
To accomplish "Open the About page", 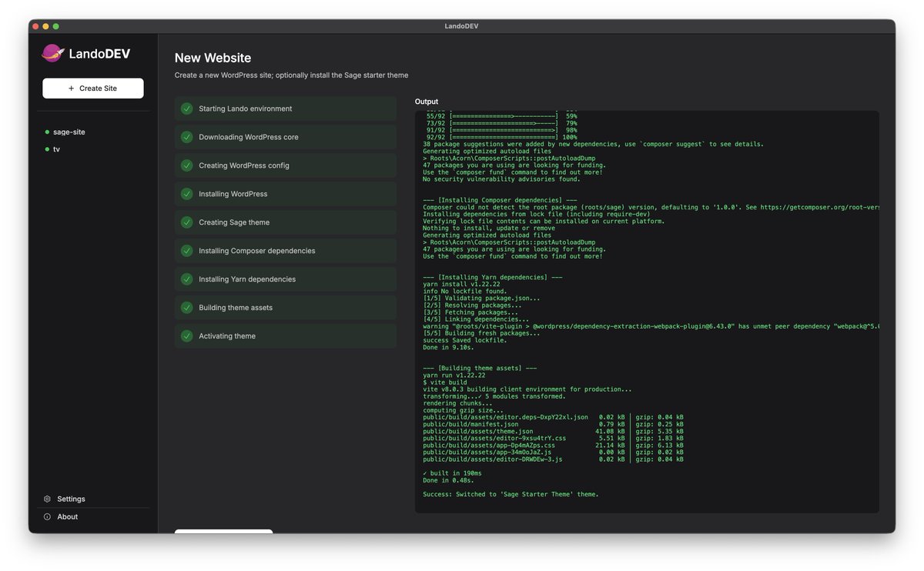I will pyautogui.click(x=68, y=516).
